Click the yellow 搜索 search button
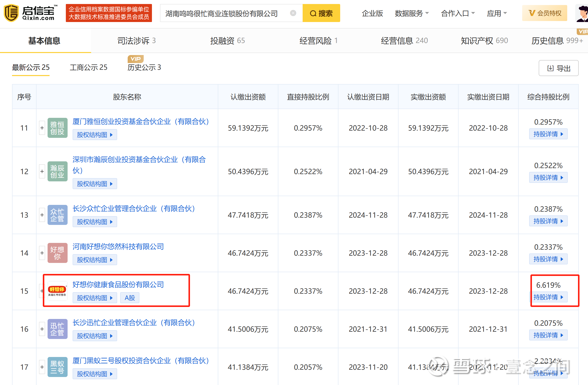Screen dimensions: 588x385 (x=321, y=13)
